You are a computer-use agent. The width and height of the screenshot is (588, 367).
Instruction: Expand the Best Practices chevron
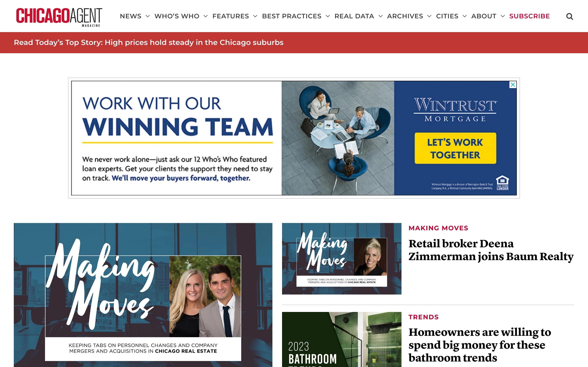click(328, 16)
